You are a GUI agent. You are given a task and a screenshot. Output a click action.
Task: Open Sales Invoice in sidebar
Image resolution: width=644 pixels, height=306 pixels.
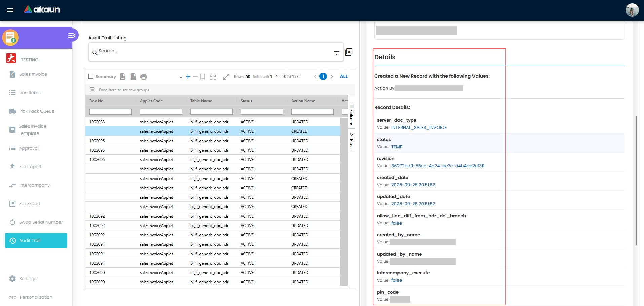(x=33, y=74)
